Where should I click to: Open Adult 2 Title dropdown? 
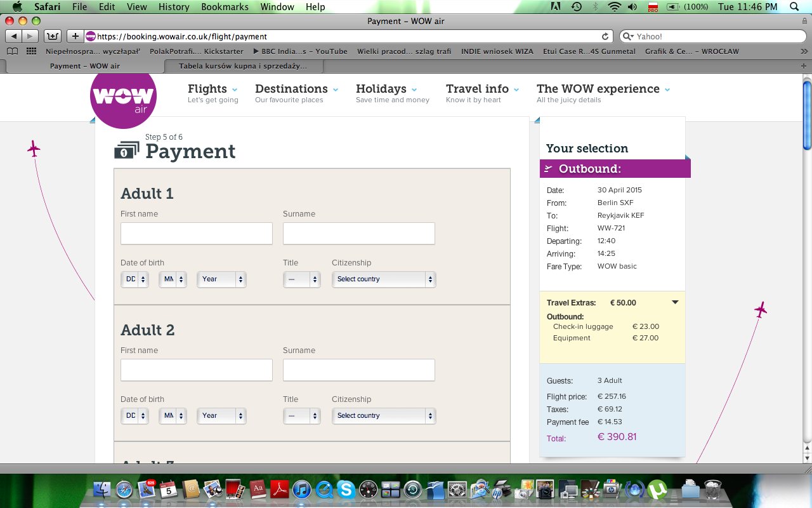[301, 416]
